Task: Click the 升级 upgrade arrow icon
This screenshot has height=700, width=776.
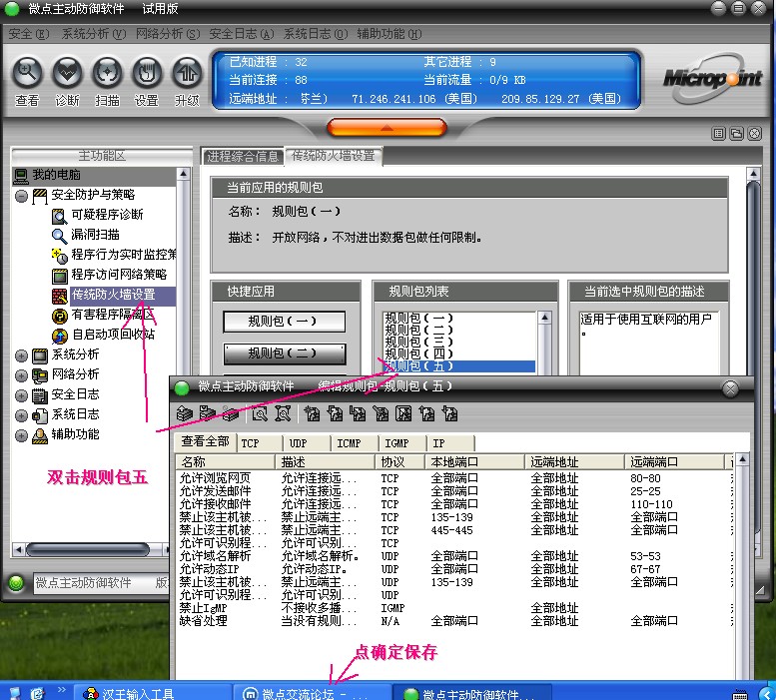Action: pyautogui.click(x=187, y=73)
